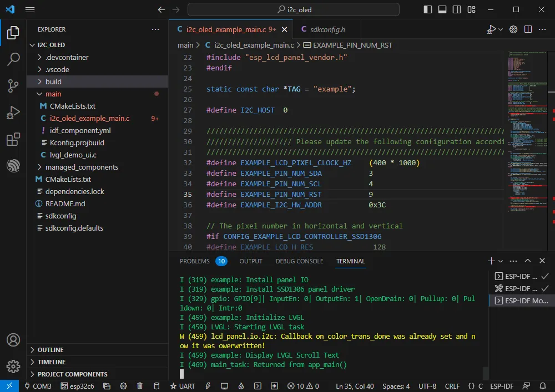Expand the managed_components folder
Screen dimensions: 555x392
[x=81, y=167]
